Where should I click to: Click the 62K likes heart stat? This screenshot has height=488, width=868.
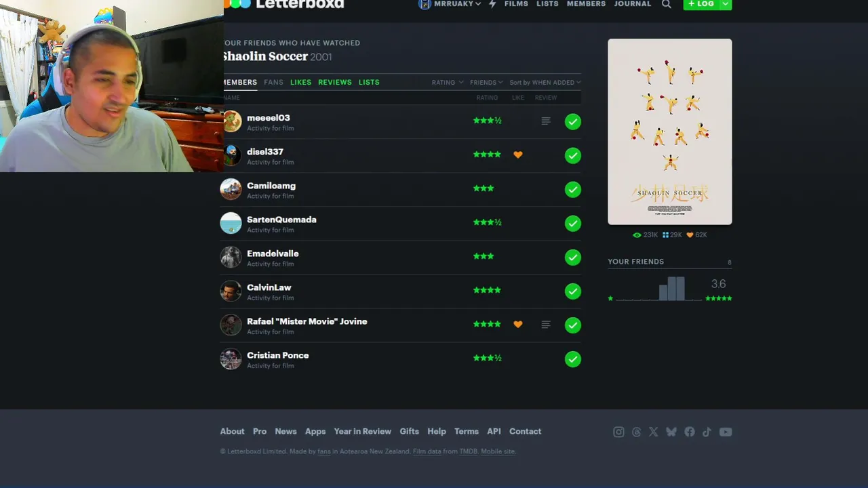pyautogui.click(x=696, y=235)
